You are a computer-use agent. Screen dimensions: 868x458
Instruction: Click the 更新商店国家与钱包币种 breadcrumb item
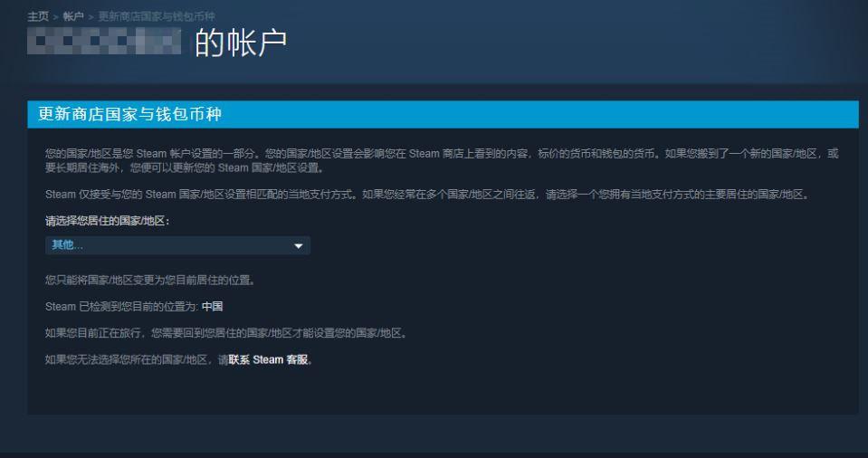click(155, 17)
